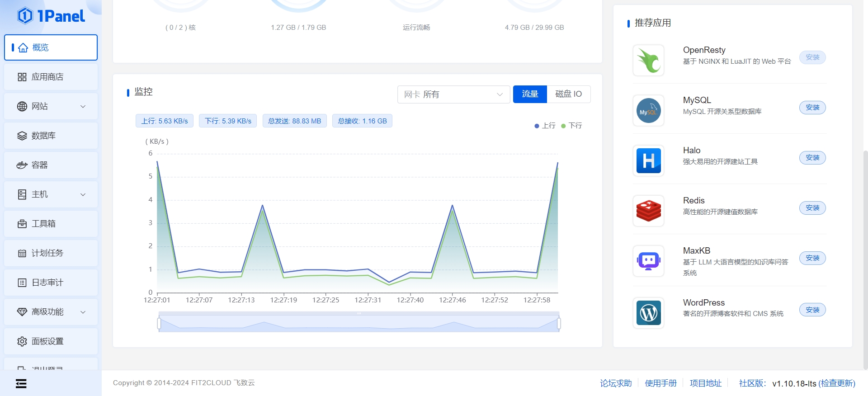Image resolution: width=868 pixels, height=396 pixels.
Task: Collapse sidebar with bottom menu icon
Action: coord(21,384)
